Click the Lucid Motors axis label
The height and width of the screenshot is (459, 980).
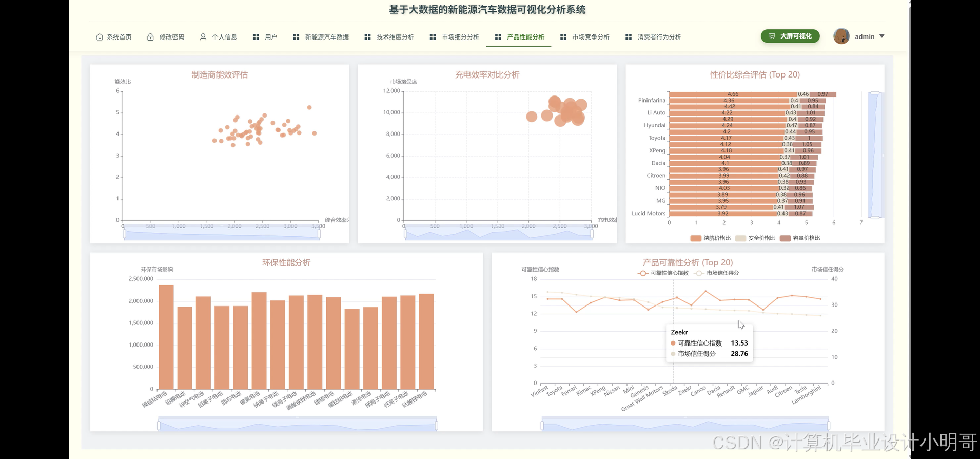pos(649,214)
